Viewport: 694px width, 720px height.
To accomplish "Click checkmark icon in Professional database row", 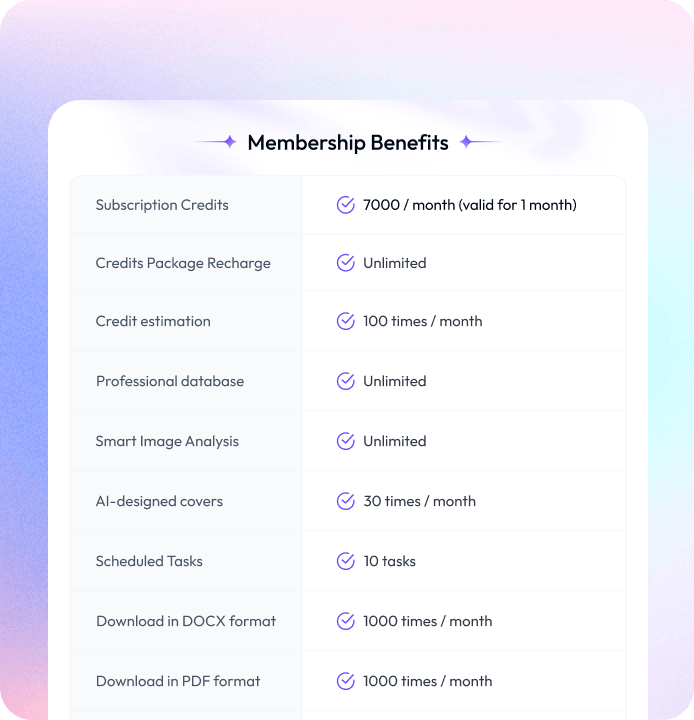I will point(346,381).
